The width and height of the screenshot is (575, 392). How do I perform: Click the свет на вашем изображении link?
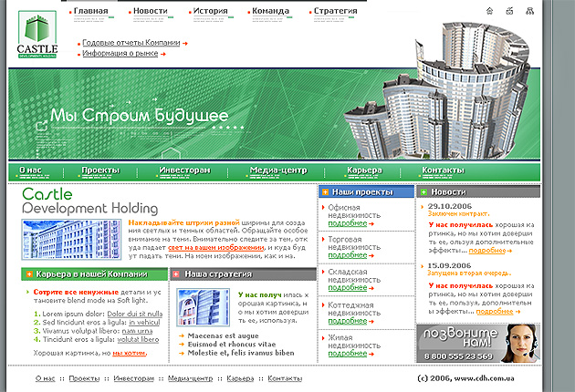coord(216,248)
